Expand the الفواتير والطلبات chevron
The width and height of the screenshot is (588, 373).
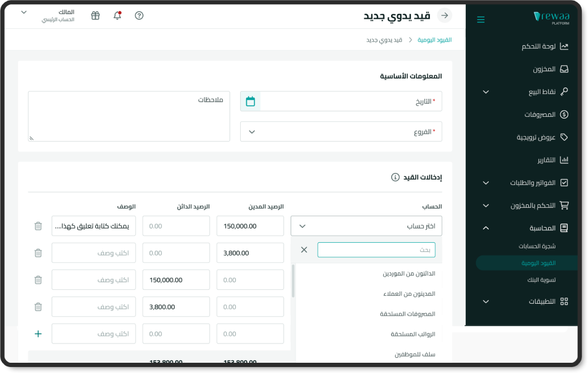click(x=486, y=183)
